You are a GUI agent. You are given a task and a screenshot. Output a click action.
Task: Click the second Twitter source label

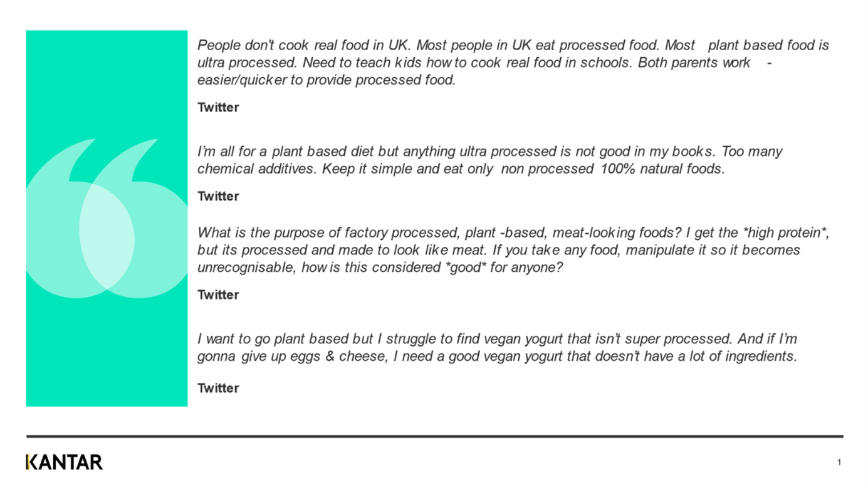pyautogui.click(x=218, y=196)
